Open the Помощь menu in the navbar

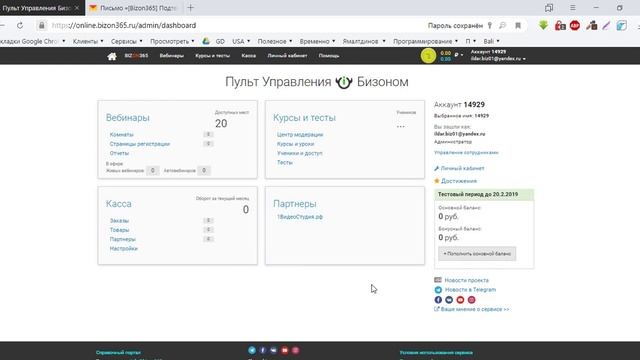click(329, 56)
